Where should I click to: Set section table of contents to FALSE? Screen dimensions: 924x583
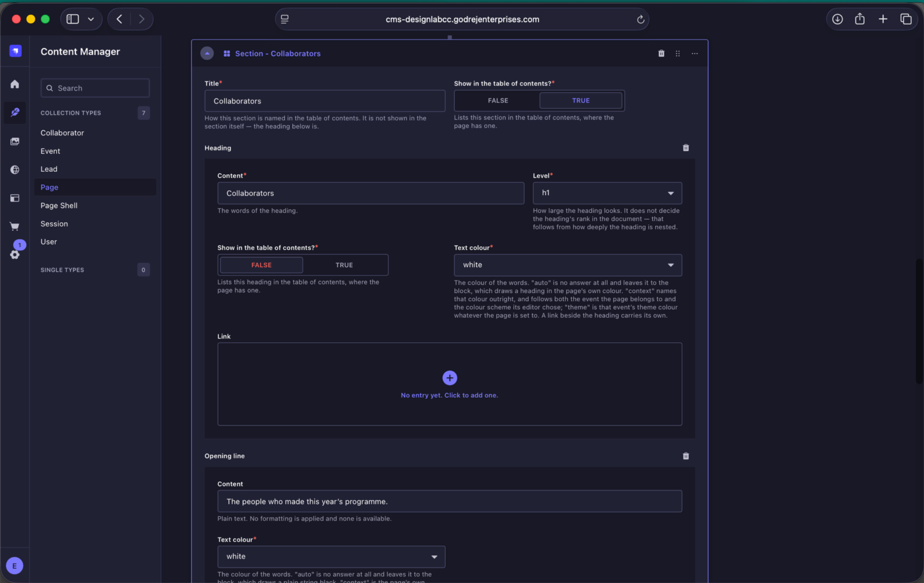498,100
